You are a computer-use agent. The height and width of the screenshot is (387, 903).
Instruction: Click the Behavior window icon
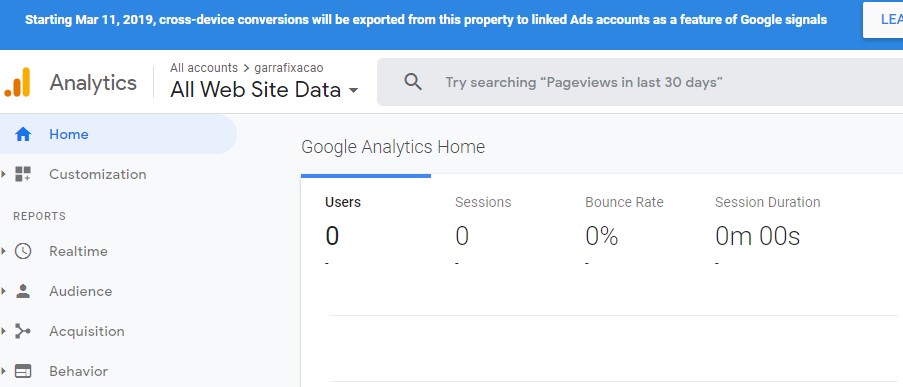23,371
